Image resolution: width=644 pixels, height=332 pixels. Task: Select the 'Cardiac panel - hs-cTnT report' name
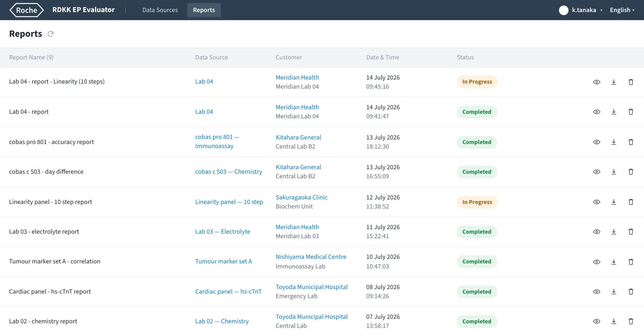click(50, 292)
